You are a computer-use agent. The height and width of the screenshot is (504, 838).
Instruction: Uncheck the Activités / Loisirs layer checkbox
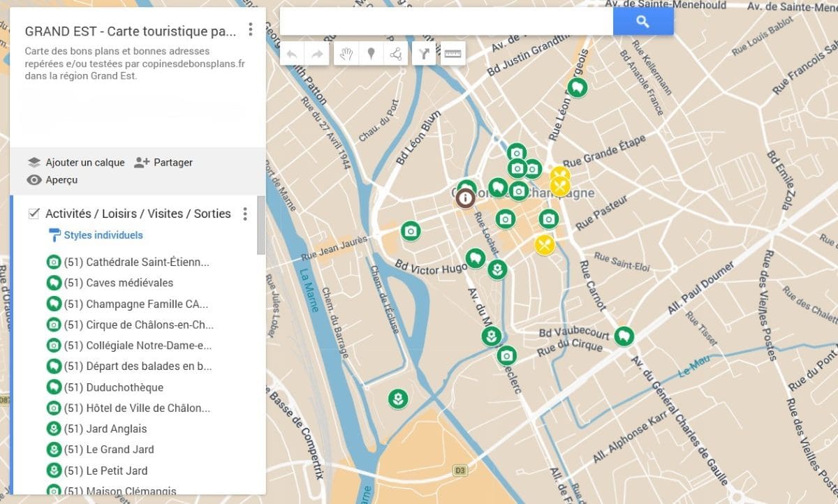(x=34, y=214)
